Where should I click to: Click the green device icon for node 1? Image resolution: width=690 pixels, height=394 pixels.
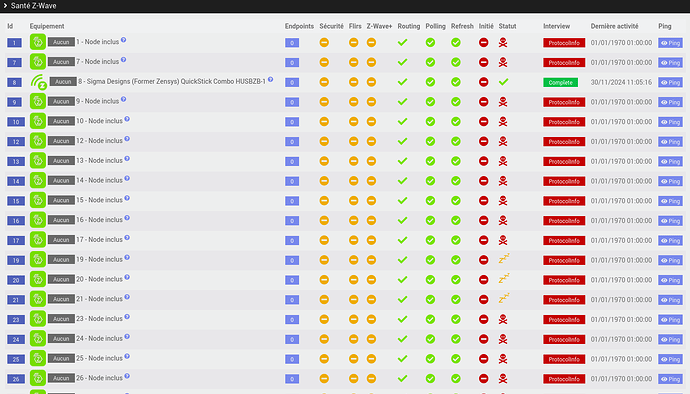click(x=38, y=42)
